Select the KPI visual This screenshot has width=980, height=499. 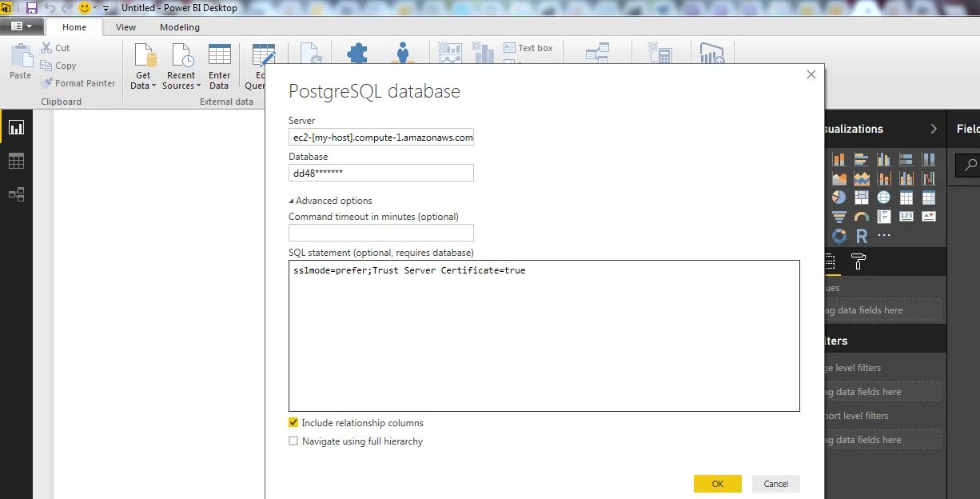coord(929,217)
